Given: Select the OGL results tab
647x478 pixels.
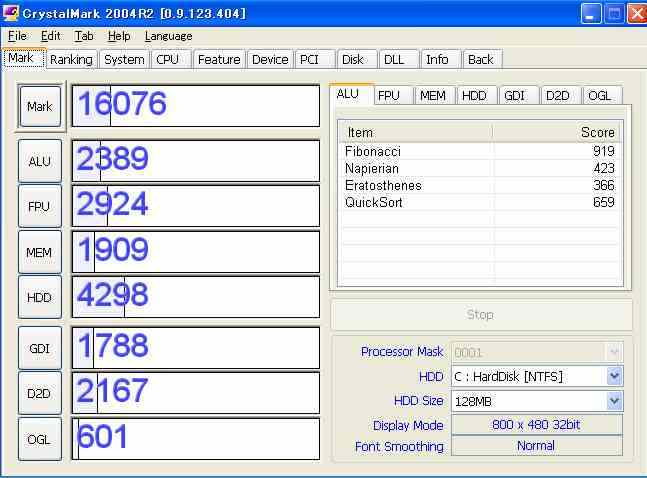Looking at the screenshot, I should tap(598, 96).
